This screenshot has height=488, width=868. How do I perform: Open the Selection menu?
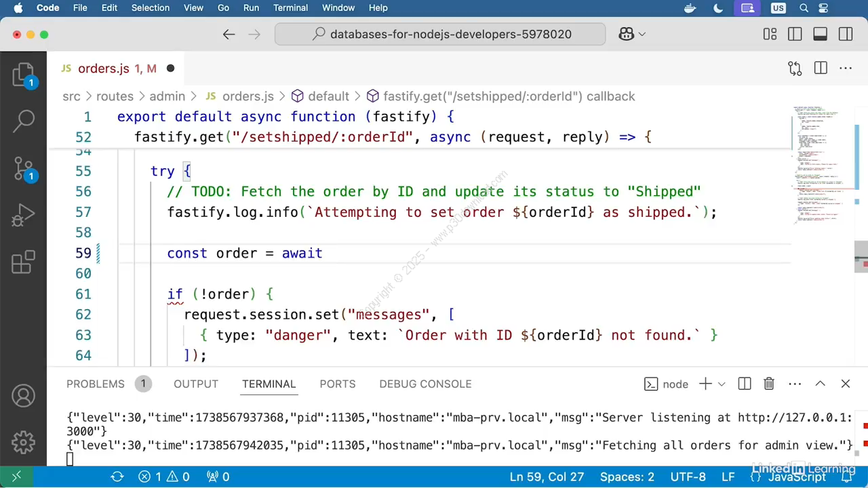tap(151, 8)
